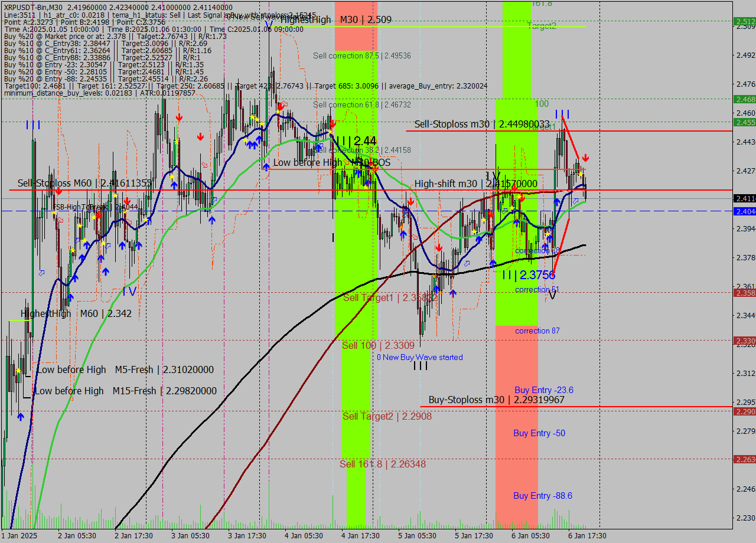Click the 2.492 price scale value

pos(746,55)
